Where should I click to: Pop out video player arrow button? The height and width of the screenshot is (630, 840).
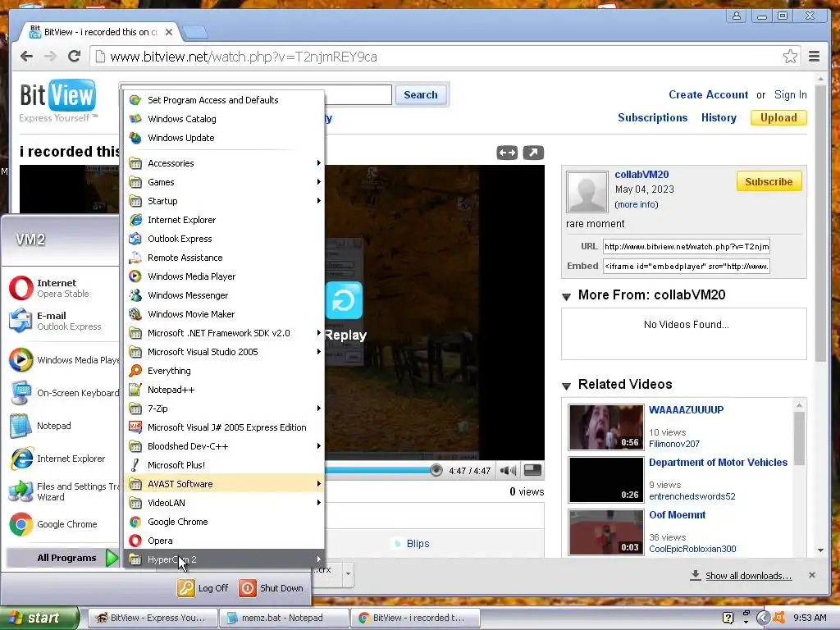coord(533,153)
